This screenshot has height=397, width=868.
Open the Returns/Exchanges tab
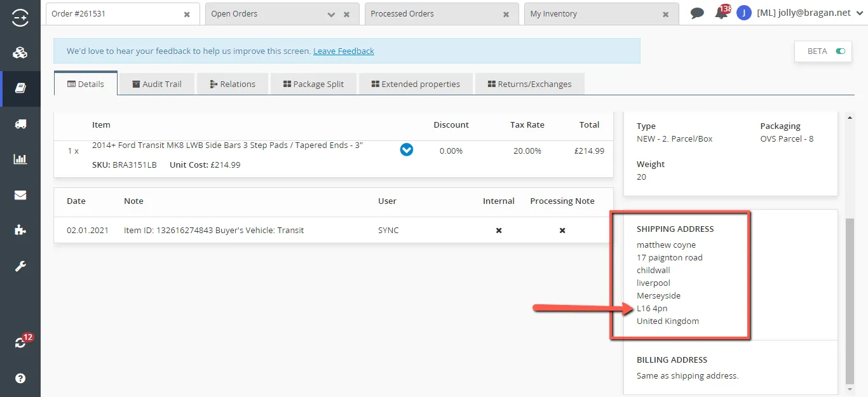pos(529,84)
